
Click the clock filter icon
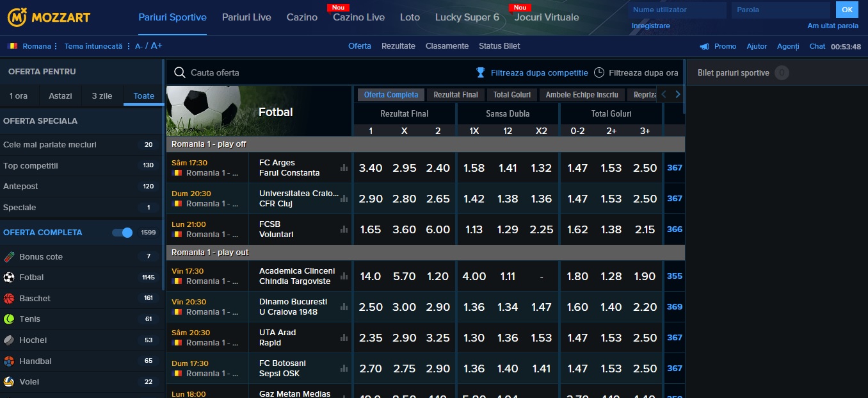tap(599, 72)
